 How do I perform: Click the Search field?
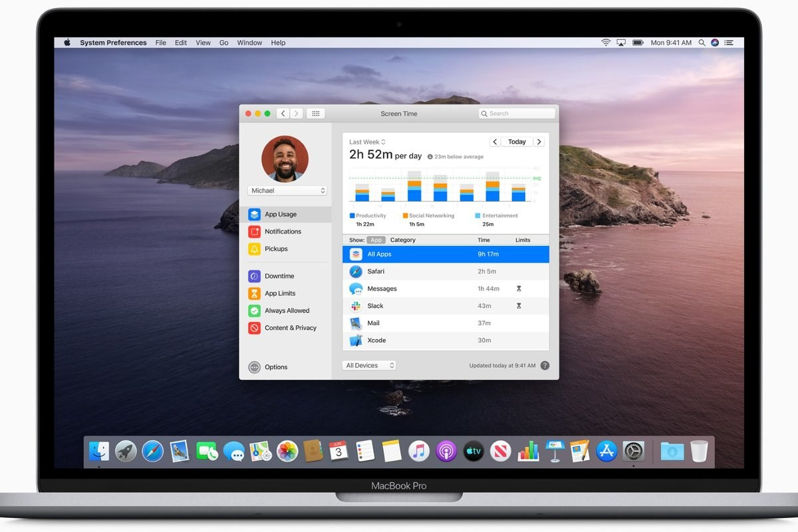point(517,114)
